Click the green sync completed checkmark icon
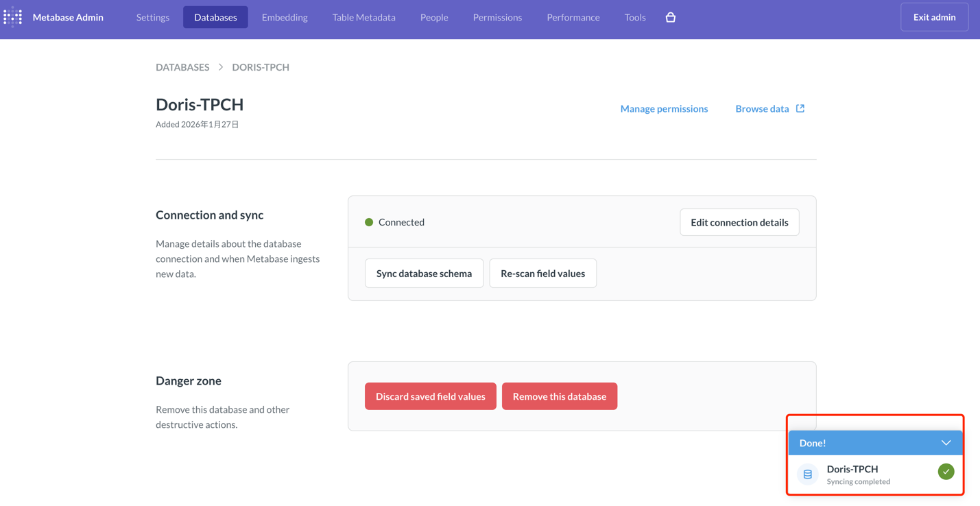The height and width of the screenshot is (506, 980). pyautogui.click(x=946, y=472)
